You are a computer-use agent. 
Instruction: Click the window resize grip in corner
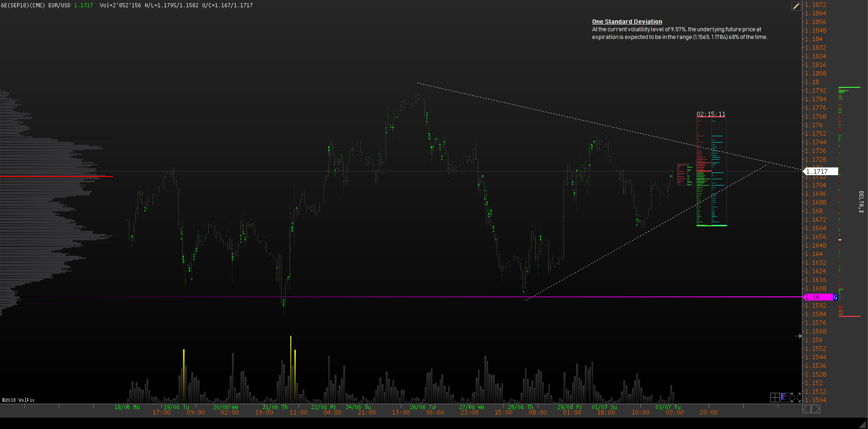[863, 424]
